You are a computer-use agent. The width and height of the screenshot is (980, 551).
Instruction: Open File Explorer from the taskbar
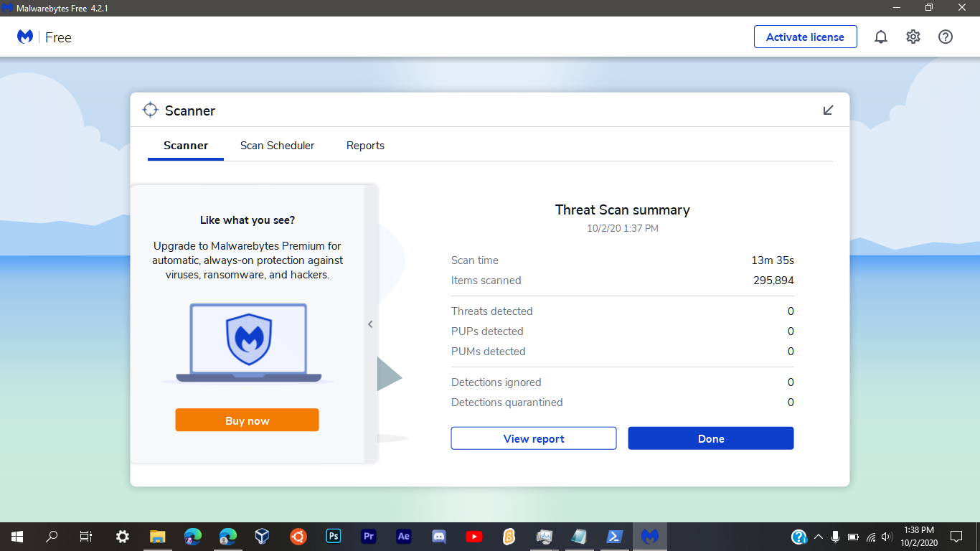[x=158, y=537]
